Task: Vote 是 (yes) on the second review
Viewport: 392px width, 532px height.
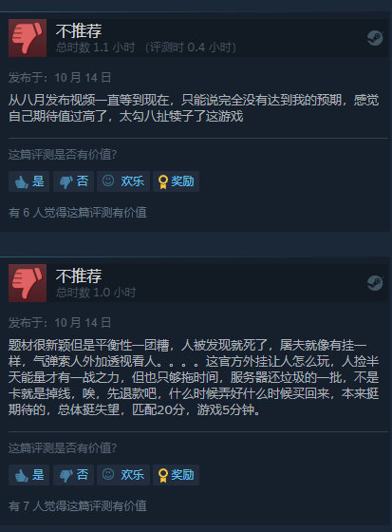Action: click(29, 475)
